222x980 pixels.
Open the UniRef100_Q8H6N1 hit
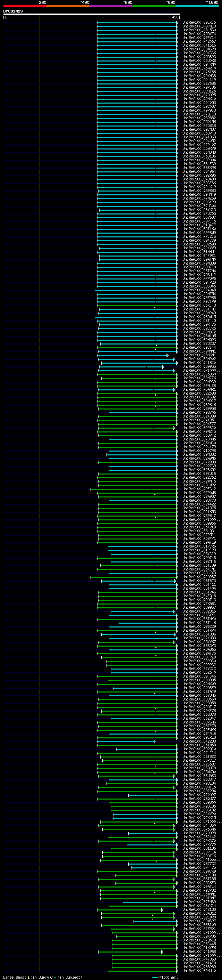pyautogui.click(x=199, y=355)
